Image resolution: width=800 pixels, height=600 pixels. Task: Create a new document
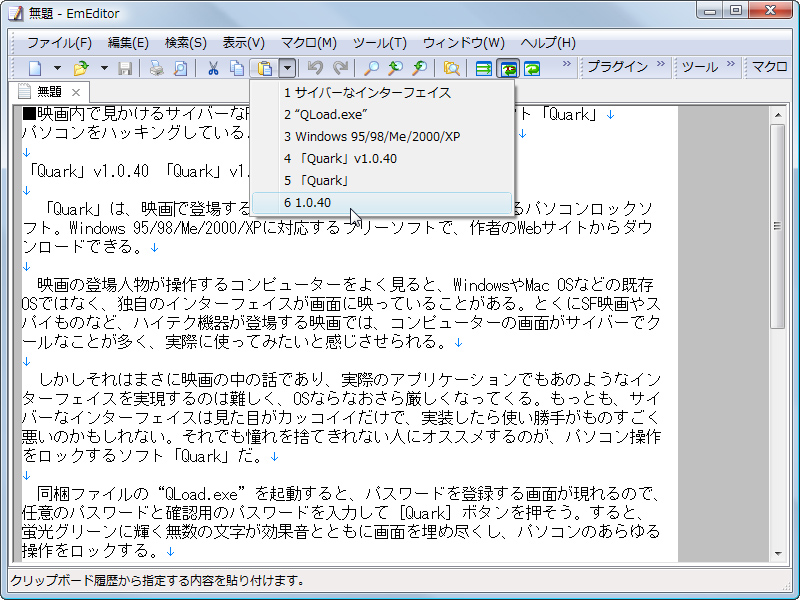coord(36,68)
